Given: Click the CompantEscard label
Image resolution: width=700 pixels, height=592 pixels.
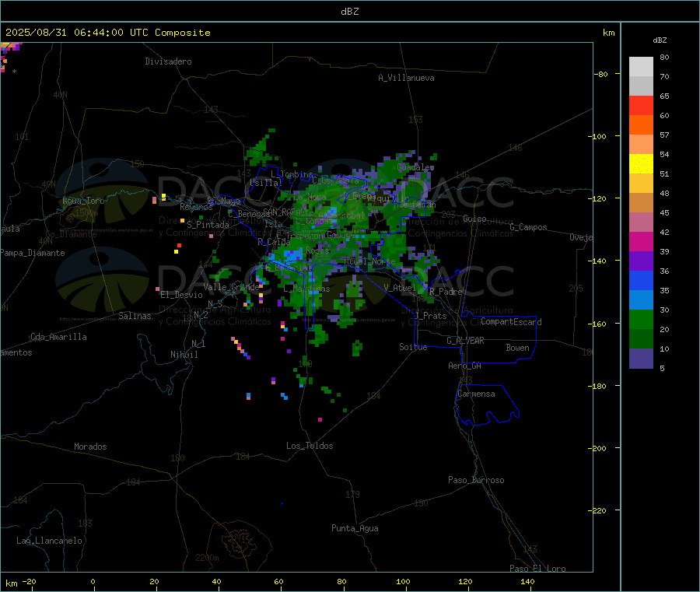Looking at the screenshot, I should [x=511, y=322].
